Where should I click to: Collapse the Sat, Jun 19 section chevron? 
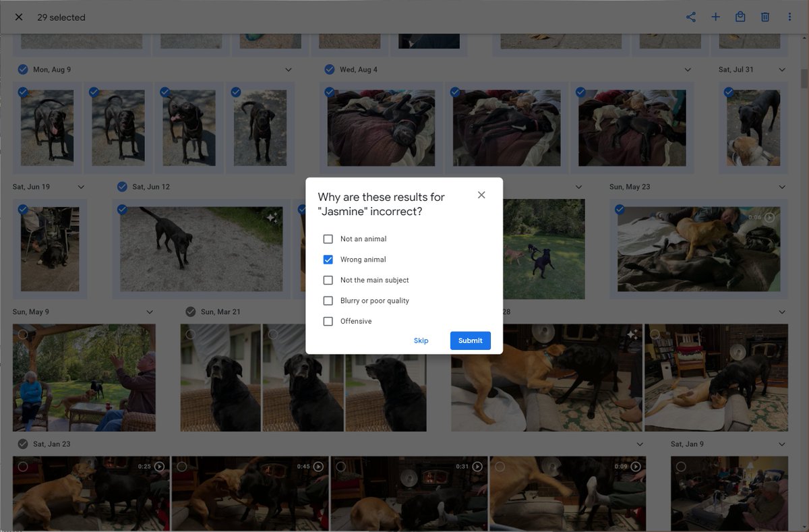81,187
